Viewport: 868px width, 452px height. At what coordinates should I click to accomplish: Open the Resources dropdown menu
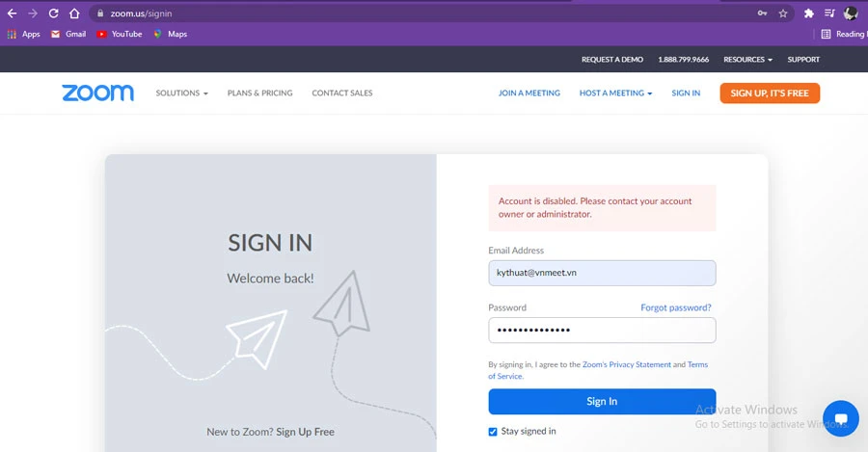747,60
